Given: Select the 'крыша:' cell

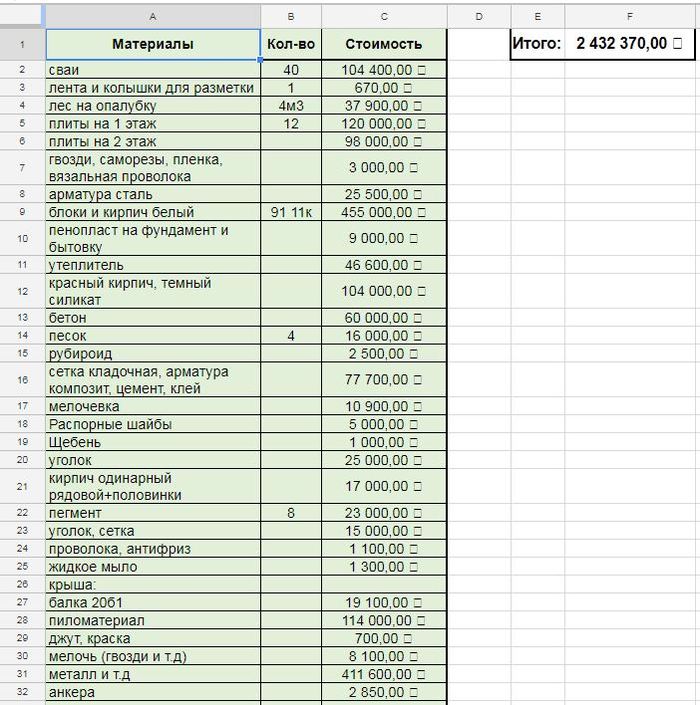Looking at the screenshot, I should (x=152, y=584).
